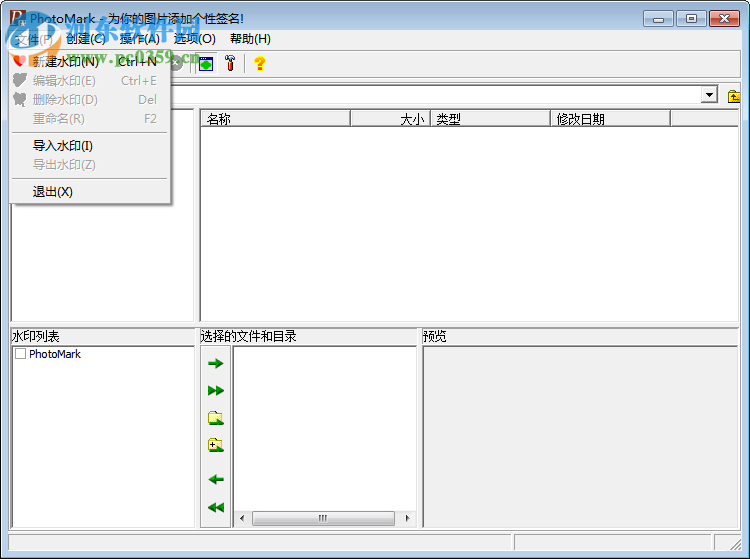Expand the path combo box dropdown arrow

(x=710, y=95)
